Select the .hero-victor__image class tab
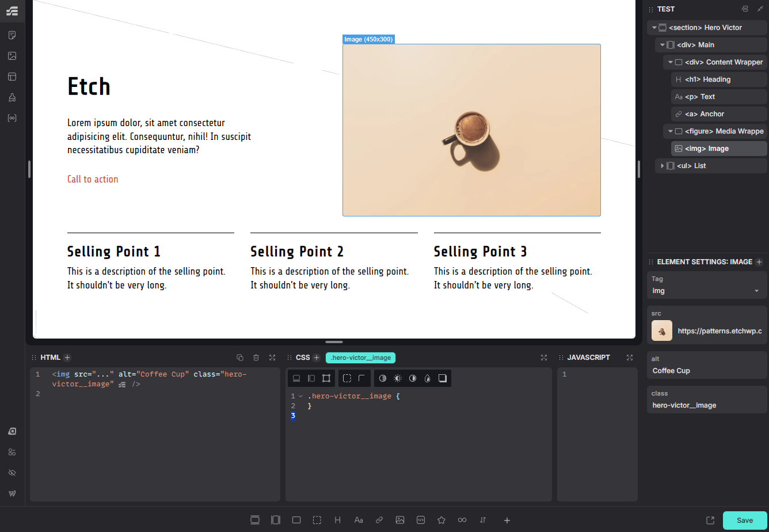 pos(360,358)
